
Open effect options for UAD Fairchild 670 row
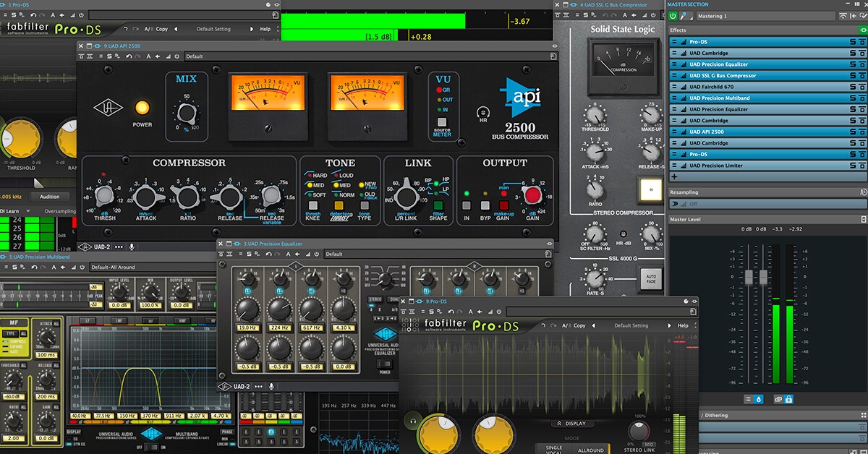(676, 87)
